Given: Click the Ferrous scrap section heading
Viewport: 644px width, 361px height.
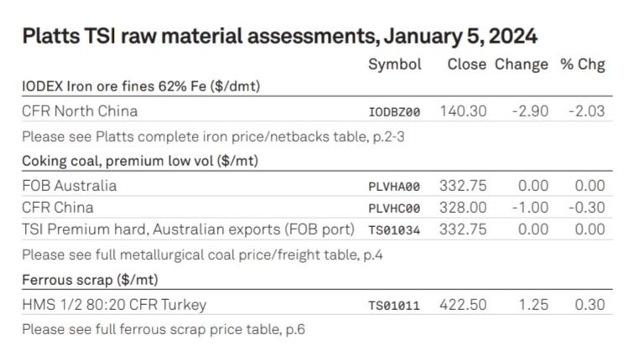Looking at the screenshot, I should [x=90, y=280].
